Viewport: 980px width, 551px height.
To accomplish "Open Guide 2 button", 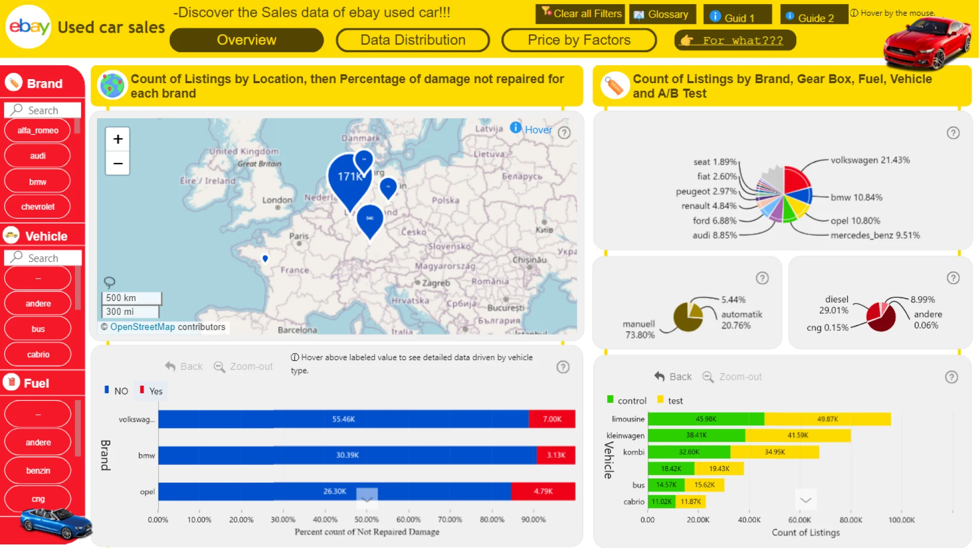I will point(814,15).
